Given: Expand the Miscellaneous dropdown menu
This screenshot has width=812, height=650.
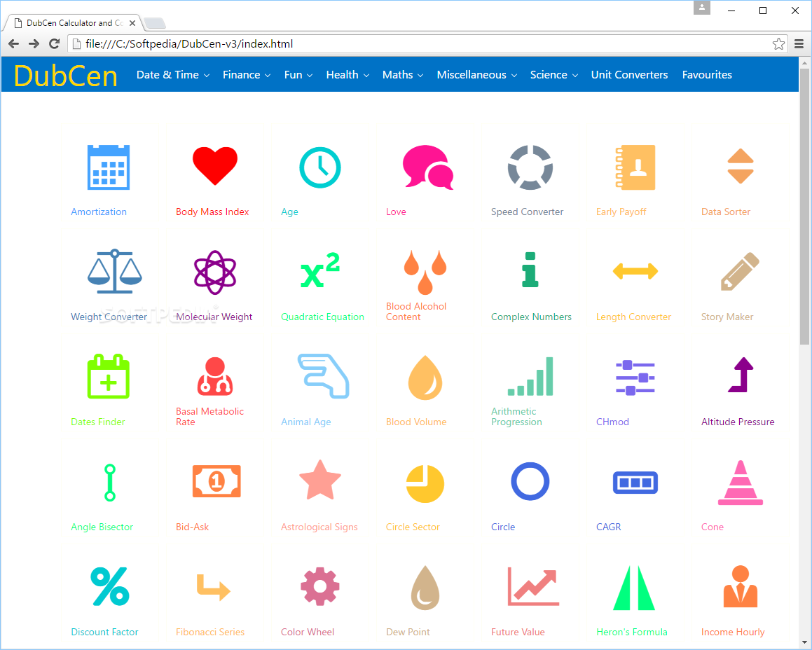Looking at the screenshot, I should 477,74.
